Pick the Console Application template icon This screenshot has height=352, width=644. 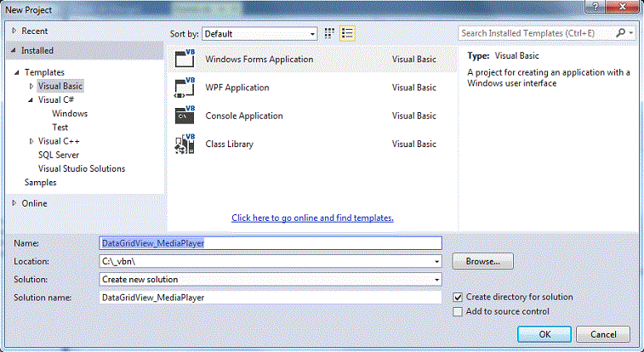point(185,116)
